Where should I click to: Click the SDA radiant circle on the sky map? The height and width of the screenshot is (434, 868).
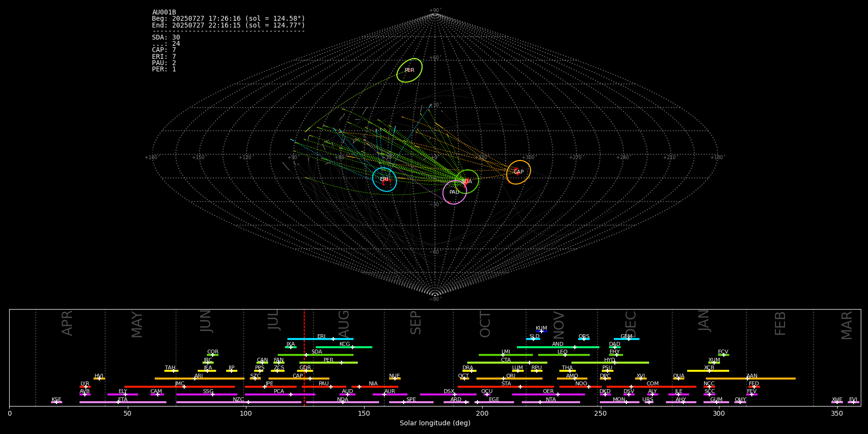pyautogui.click(x=466, y=182)
